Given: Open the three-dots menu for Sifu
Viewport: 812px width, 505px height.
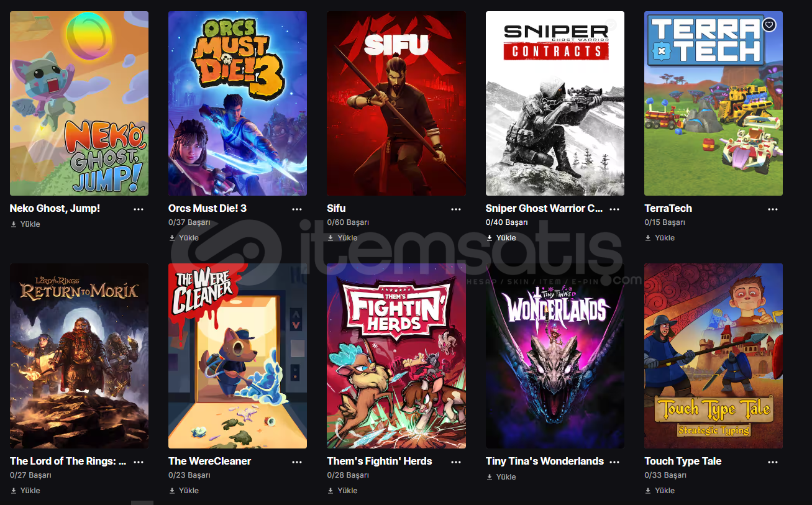Looking at the screenshot, I should tap(456, 209).
